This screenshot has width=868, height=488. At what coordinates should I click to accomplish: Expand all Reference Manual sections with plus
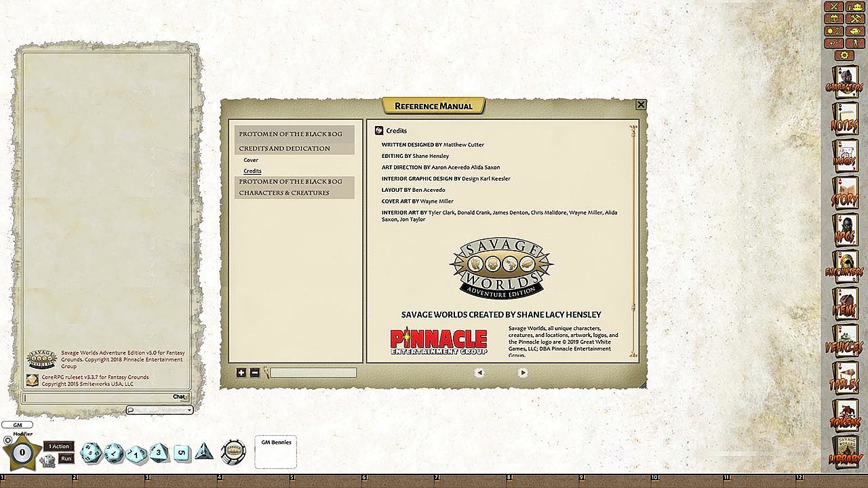tap(241, 372)
